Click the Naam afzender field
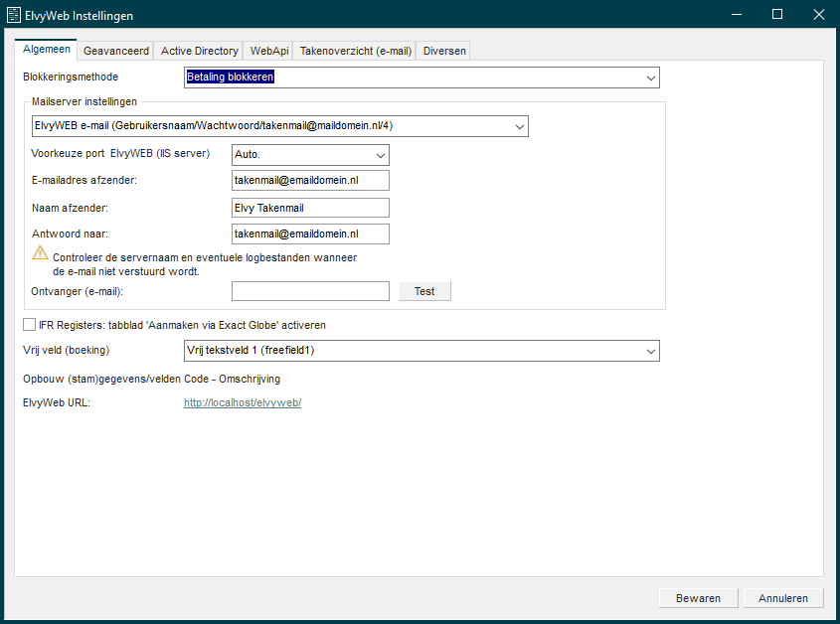The height and width of the screenshot is (624, 840). 310,208
